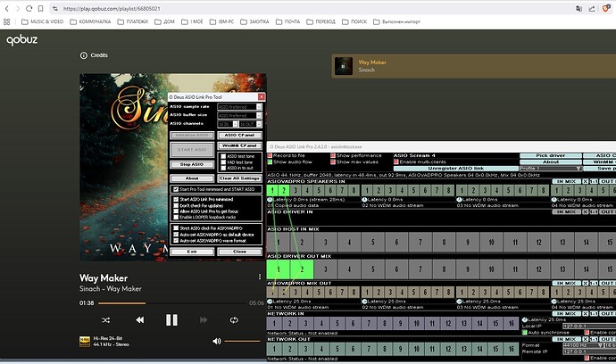
Task: Click the Stop ASIO button
Action: coord(192,164)
